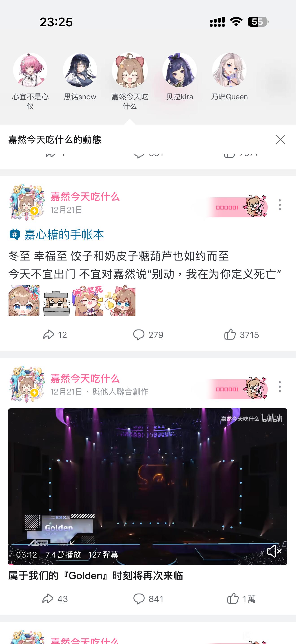Like the post with 3715 likes
Viewport: 296px width, 644px height.
pyautogui.click(x=241, y=335)
